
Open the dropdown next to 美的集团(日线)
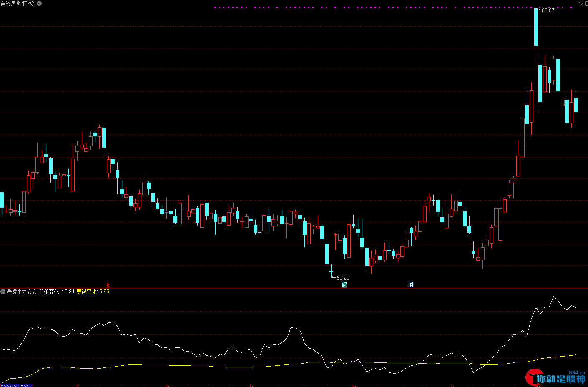(x=39, y=3)
